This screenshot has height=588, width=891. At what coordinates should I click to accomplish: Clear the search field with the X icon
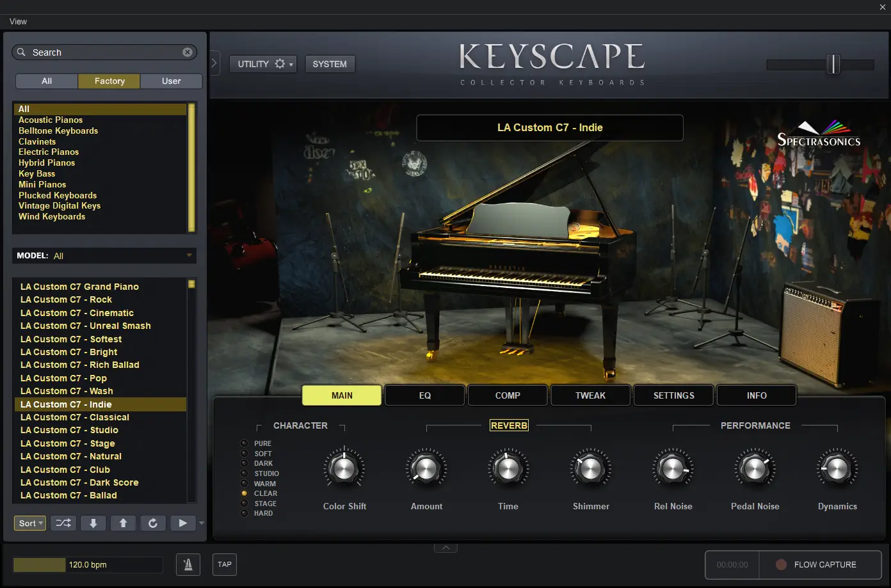coord(188,52)
